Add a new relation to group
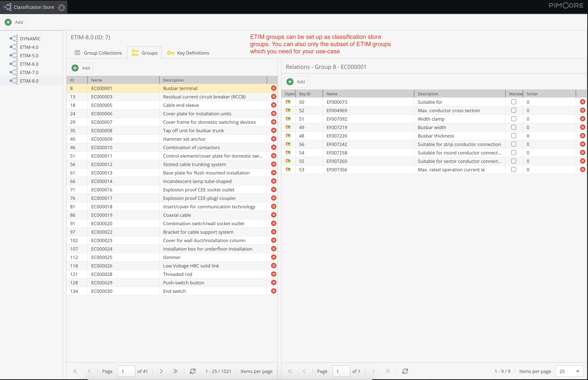 tap(296, 82)
